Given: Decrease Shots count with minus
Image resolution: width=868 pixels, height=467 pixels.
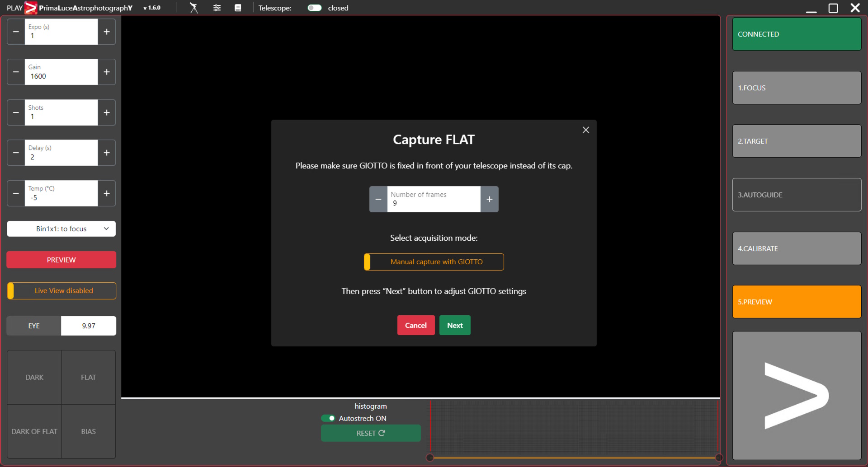Looking at the screenshot, I should pyautogui.click(x=16, y=112).
